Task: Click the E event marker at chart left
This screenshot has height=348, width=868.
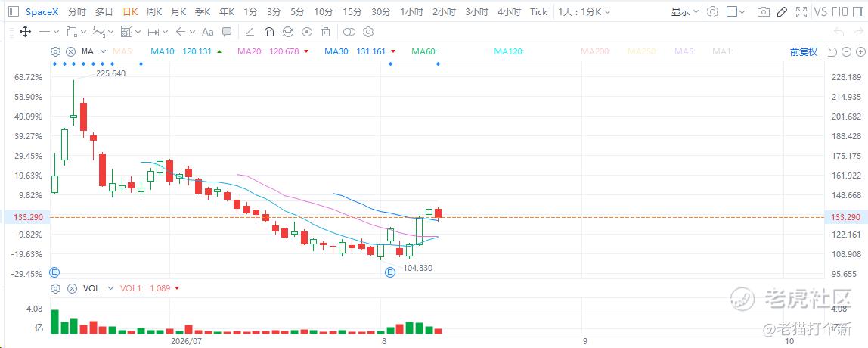Action: [x=54, y=272]
